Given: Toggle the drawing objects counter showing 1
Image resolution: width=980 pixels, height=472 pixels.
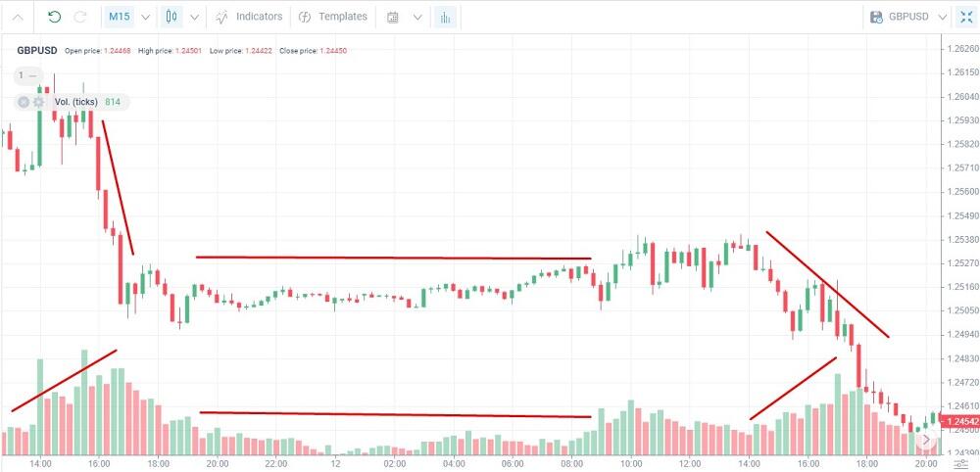Looking at the screenshot, I should [28, 75].
